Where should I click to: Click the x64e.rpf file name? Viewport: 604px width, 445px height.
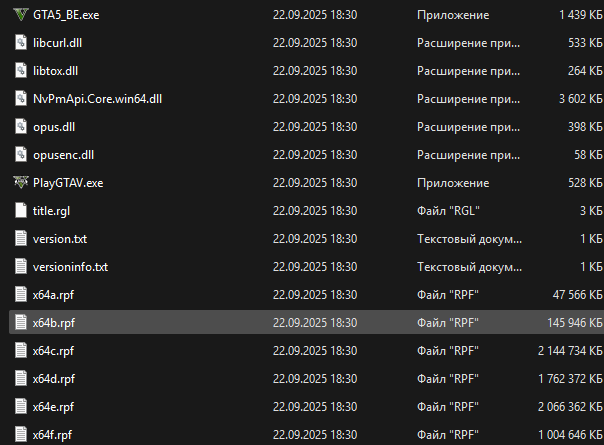click(53, 407)
